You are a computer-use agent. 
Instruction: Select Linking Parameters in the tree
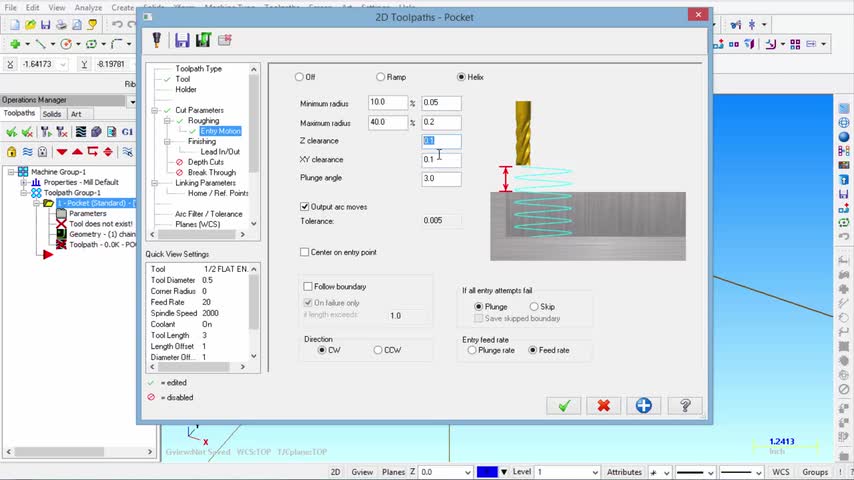[x=205, y=183]
